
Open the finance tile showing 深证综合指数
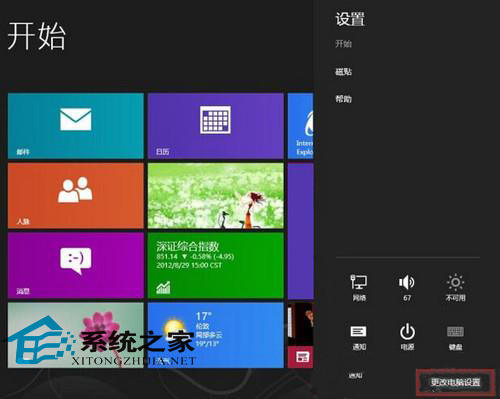(x=216, y=265)
